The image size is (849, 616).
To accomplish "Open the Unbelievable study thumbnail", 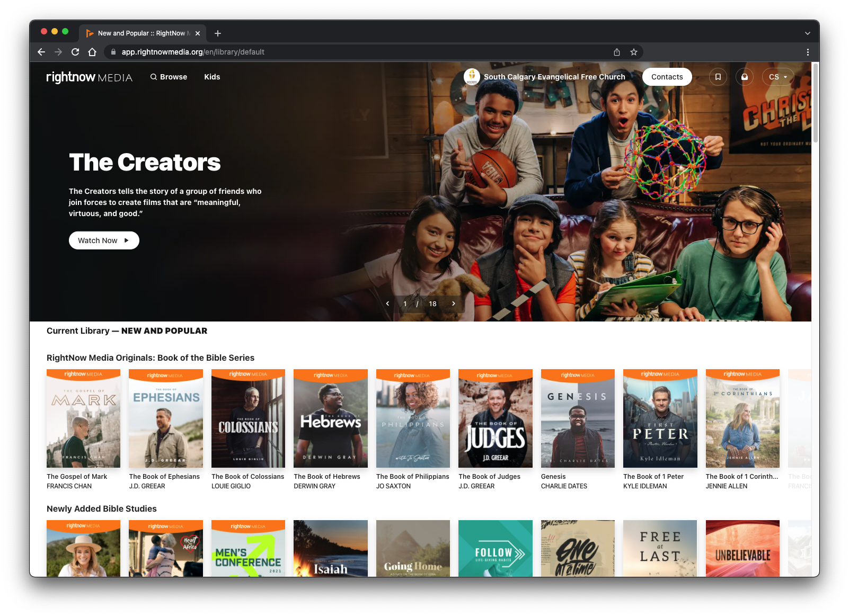I will 742,548.
